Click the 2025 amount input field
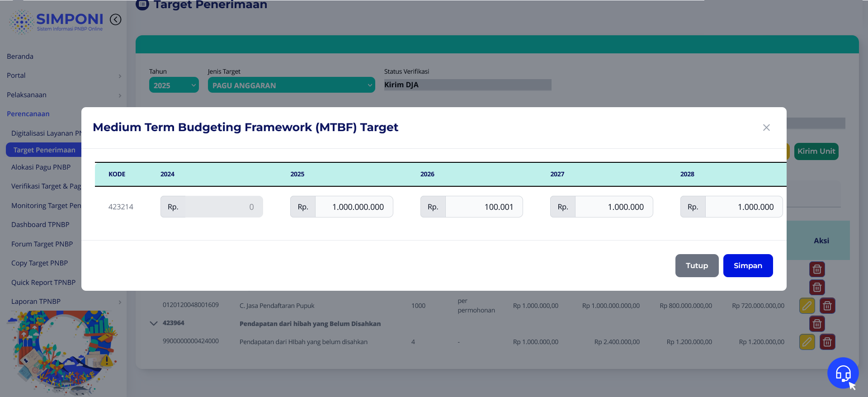868x397 pixels. pos(354,207)
